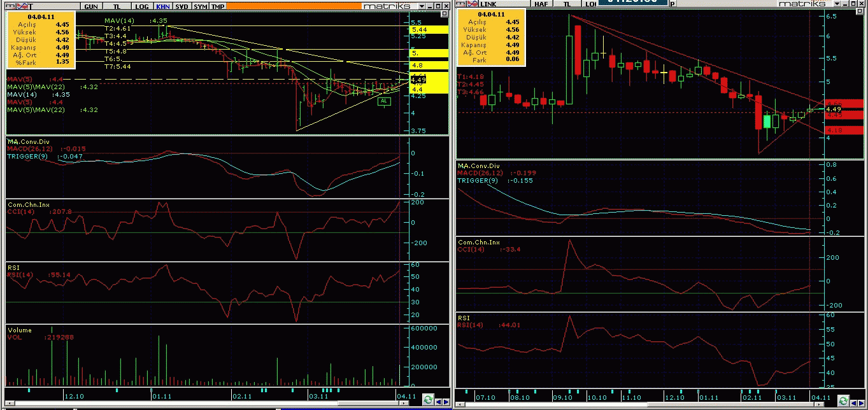Toggle the LOG scale button in the left chart
This screenshot has width=868, height=410.
pyautogui.click(x=141, y=6)
